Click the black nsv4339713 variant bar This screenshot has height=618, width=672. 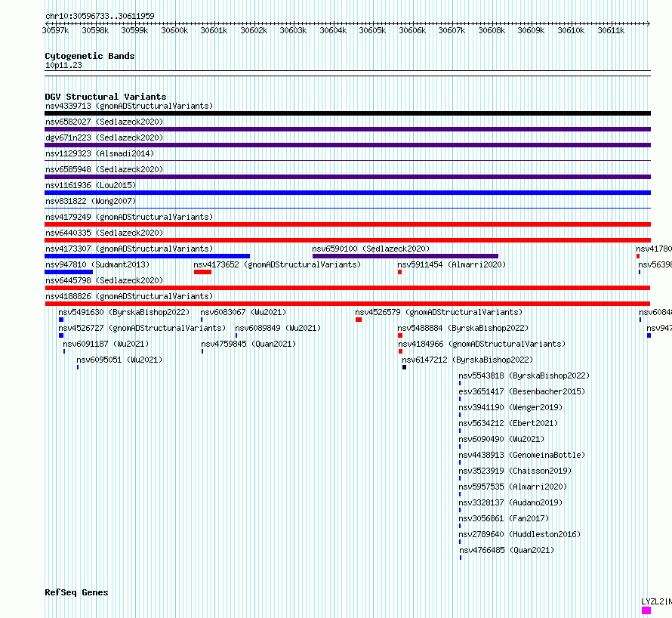pyautogui.click(x=347, y=113)
